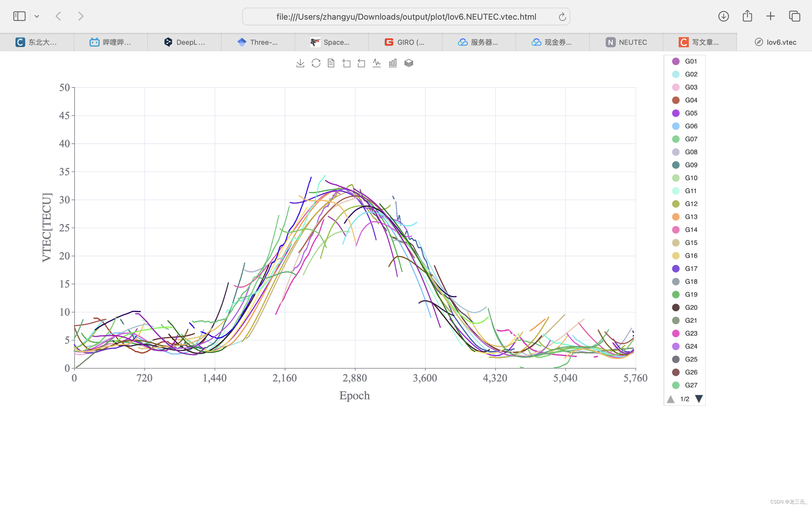Image resolution: width=812 pixels, height=507 pixels.
Task: Click the restore chart refresh icon
Action: pos(316,63)
